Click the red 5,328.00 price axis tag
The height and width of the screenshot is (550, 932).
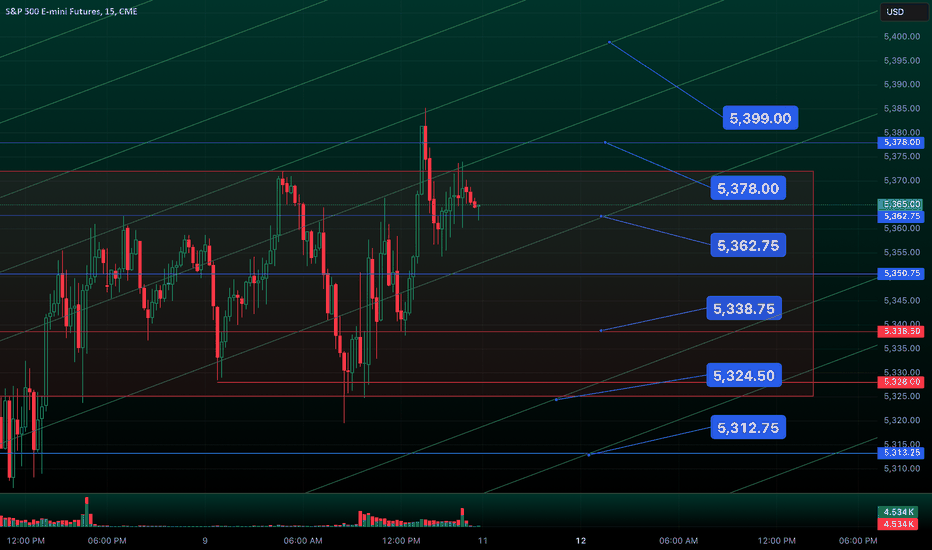[901, 382]
